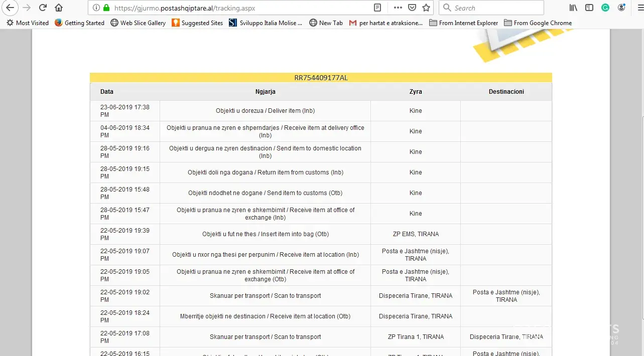644x356 pixels.
Task: Expand the From Internet Explorer bookmarks folder
Action: click(x=463, y=23)
